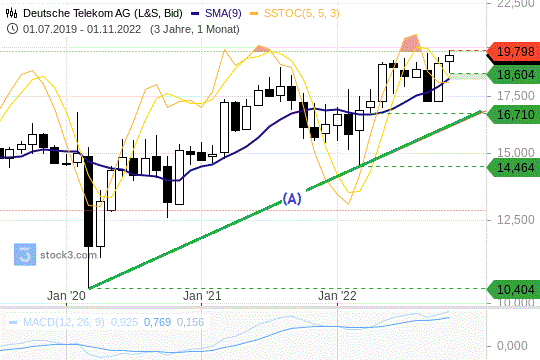
Task: Click the MACD value 0,156
Action: (x=190, y=322)
